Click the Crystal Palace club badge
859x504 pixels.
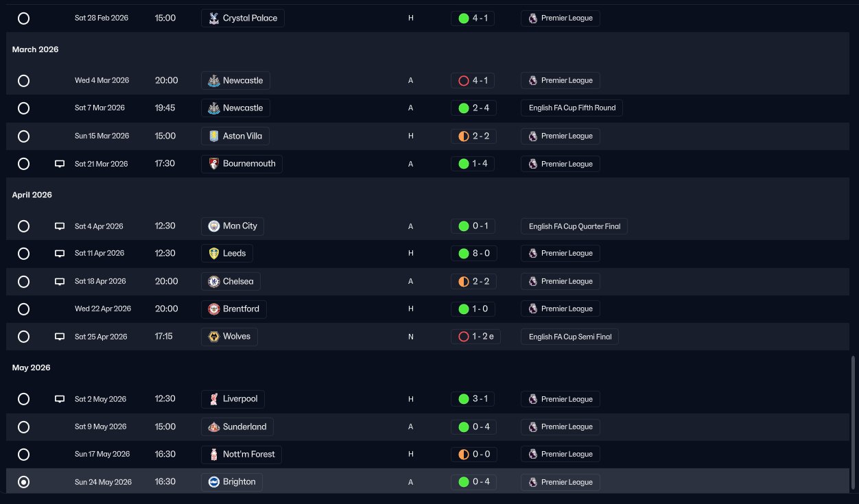[x=214, y=19]
